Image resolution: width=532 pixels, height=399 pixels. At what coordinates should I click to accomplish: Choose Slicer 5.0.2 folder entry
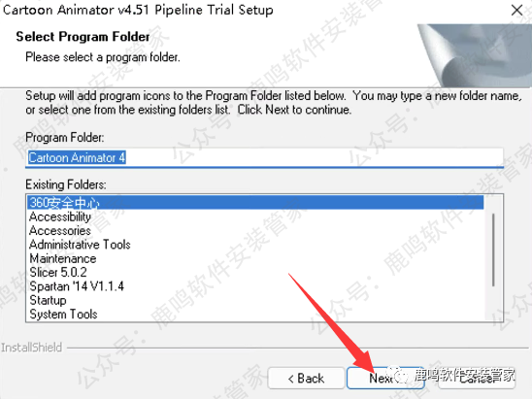point(58,273)
